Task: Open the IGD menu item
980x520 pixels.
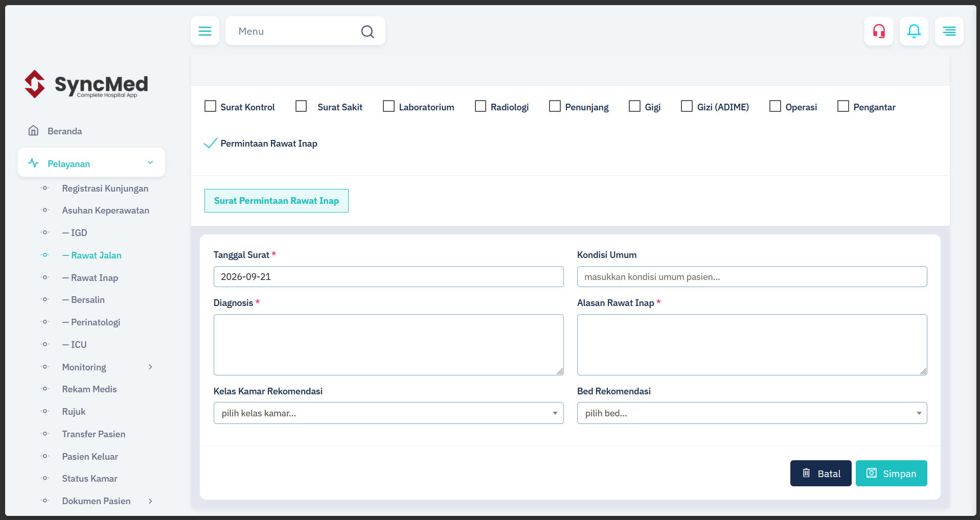Action: pyautogui.click(x=75, y=233)
